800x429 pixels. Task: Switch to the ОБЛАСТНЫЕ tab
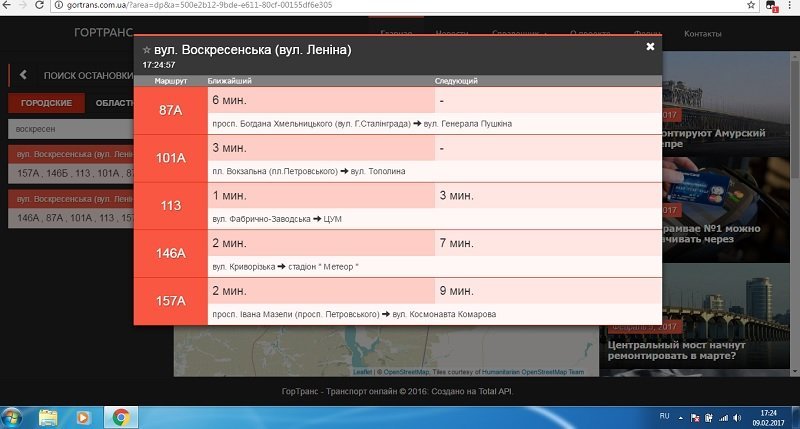115,103
